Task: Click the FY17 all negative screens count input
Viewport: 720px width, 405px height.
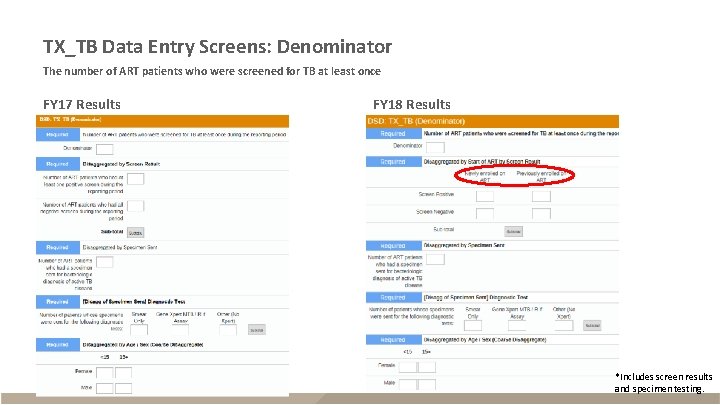Action: pyautogui.click(x=135, y=206)
